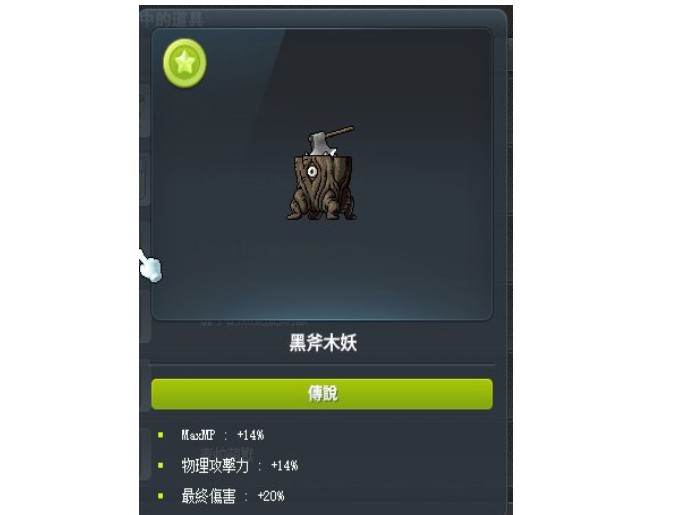Select the MaxMP stat label
The width and height of the screenshot is (696, 515).
[x=198, y=435]
